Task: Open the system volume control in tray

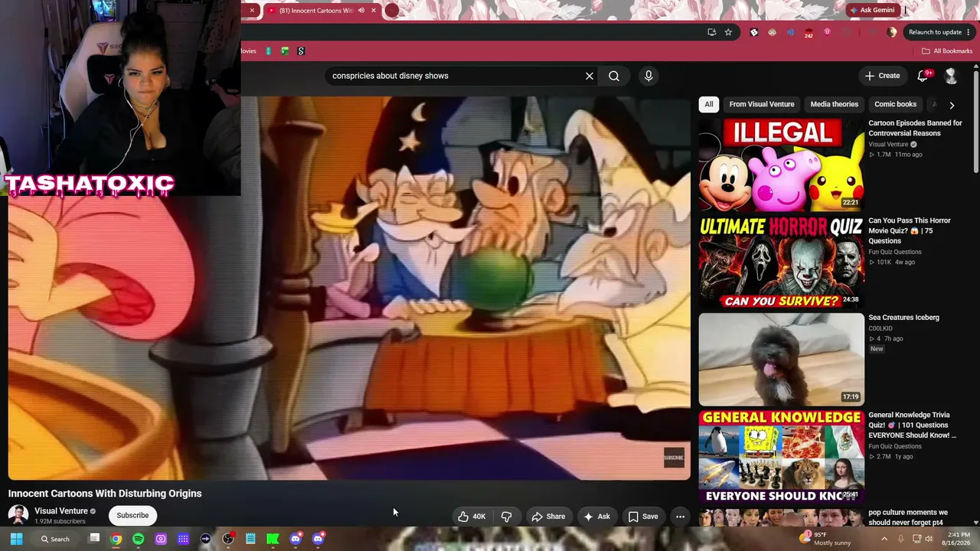Action: (x=929, y=539)
